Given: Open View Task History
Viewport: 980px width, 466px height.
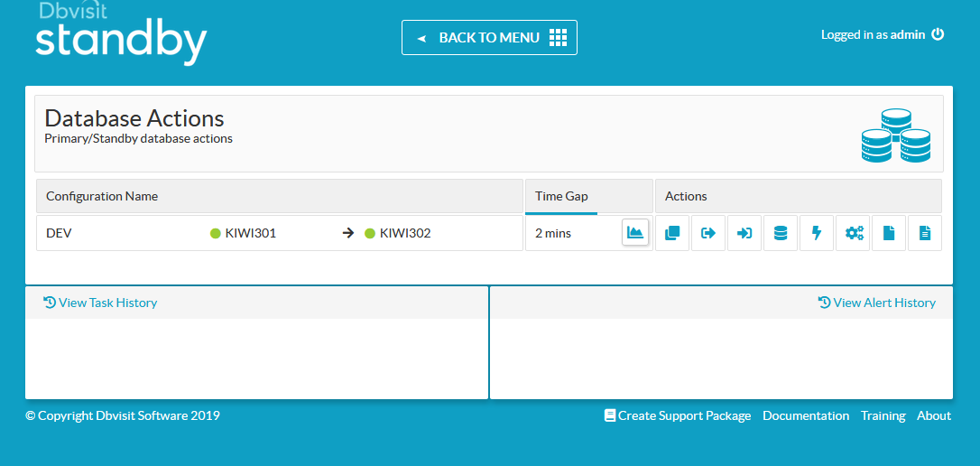Looking at the screenshot, I should click(100, 303).
